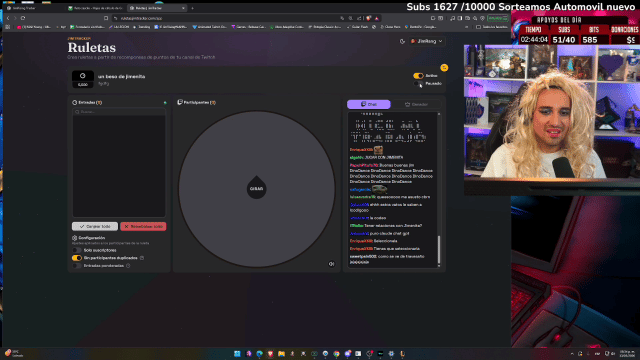The width and height of the screenshot is (640, 360).
Task: Open Brave browser from taskbar
Action: pos(270,353)
